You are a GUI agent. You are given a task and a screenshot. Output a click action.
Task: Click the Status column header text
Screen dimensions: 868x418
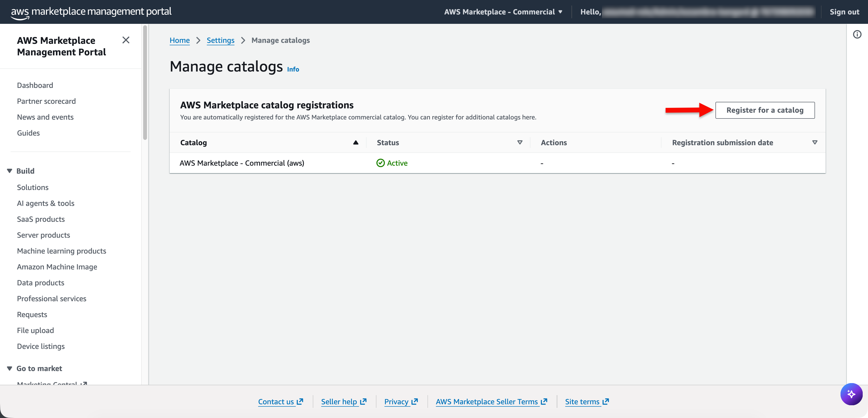(x=388, y=143)
